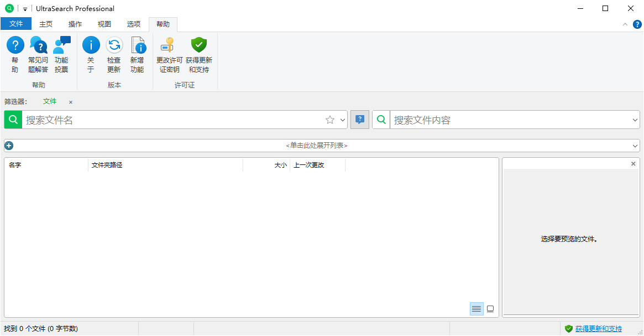Click 检查更新 check for updates icon
The width and height of the screenshot is (644, 336).
[x=114, y=45]
